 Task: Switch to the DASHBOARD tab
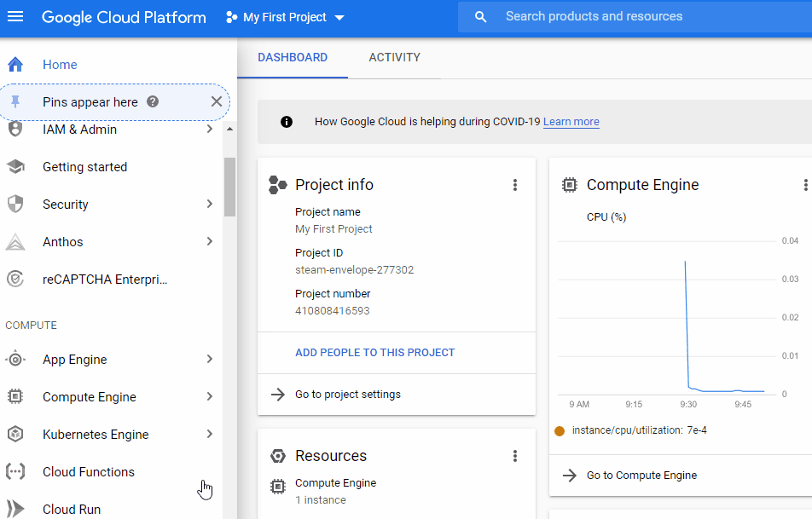click(293, 57)
